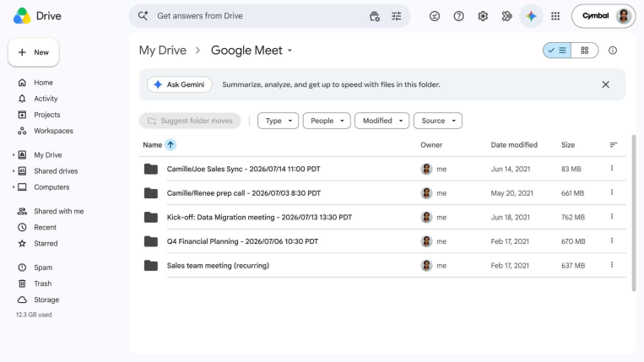
Task: Open the Google apps grid launcher
Action: pyautogui.click(x=555, y=16)
